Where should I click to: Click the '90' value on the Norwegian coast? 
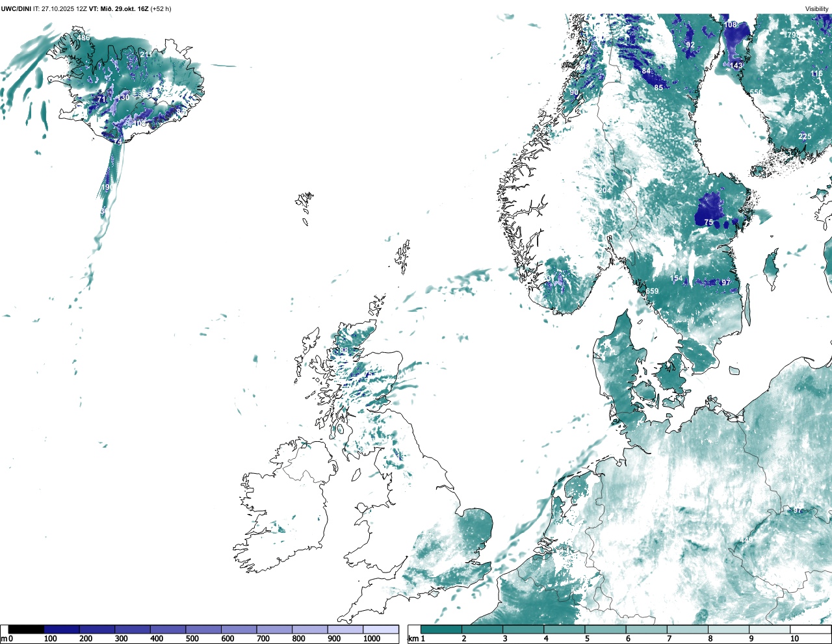(574, 93)
